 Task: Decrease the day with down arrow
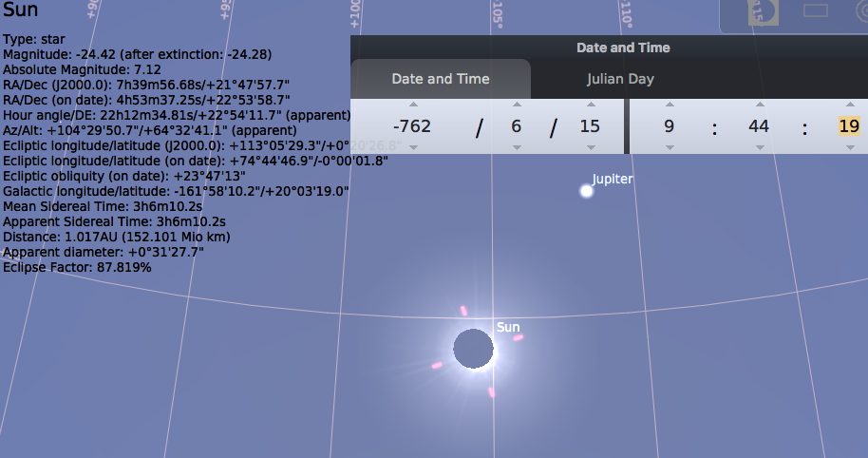591,147
